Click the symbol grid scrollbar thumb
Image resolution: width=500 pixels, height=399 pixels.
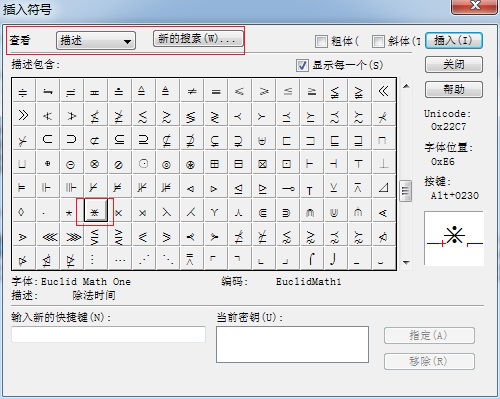406,191
